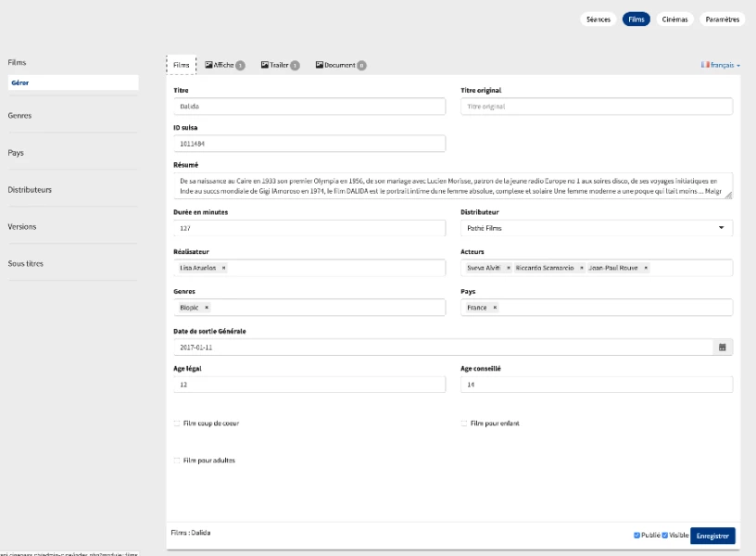Remove Sveva Alviti from actors

pyautogui.click(x=508, y=268)
